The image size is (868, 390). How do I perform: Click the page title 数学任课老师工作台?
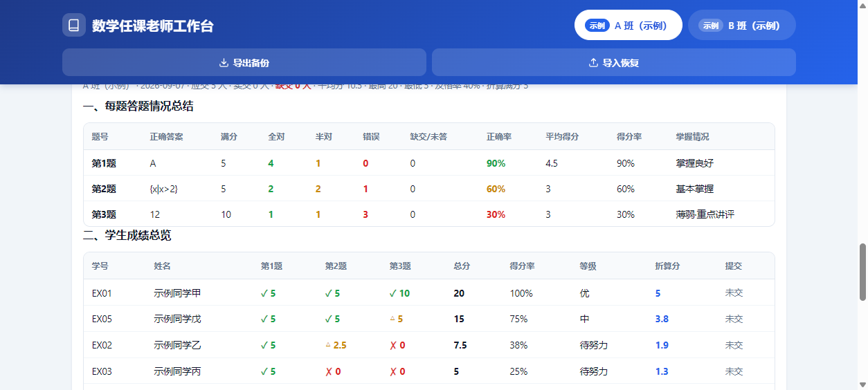tap(153, 26)
